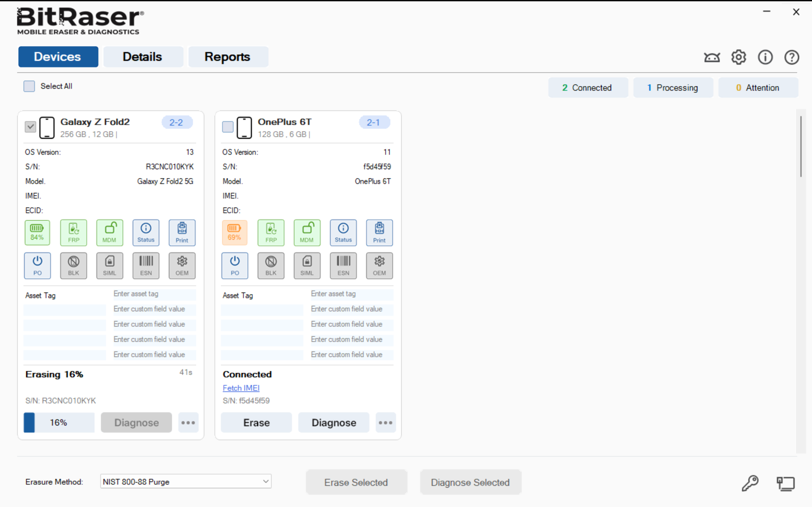
Task: Click BLK icon on OnePlus 6T card
Action: coord(271,266)
